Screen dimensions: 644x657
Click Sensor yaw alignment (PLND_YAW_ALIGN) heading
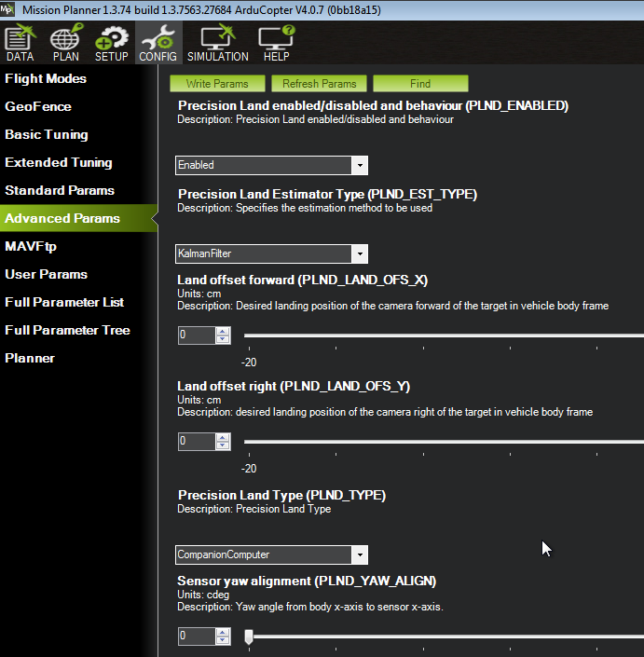coord(307,582)
